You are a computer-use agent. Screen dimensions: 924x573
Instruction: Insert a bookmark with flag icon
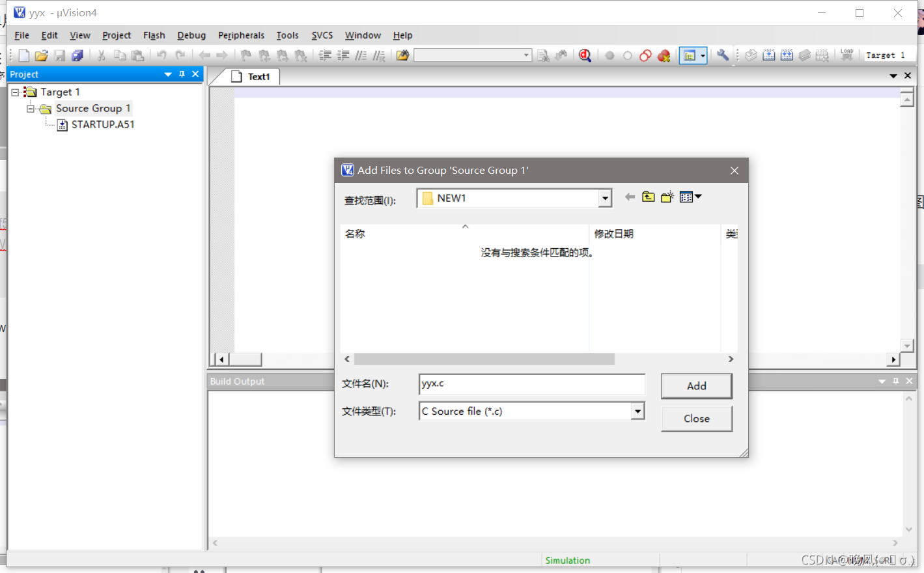click(246, 56)
